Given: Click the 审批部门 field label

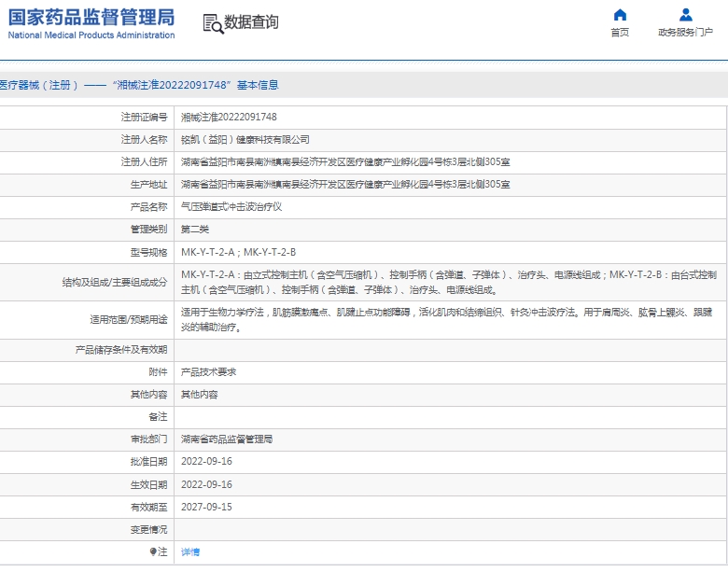Looking at the screenshot, I should pyautogui.click(x=148, y=439).
